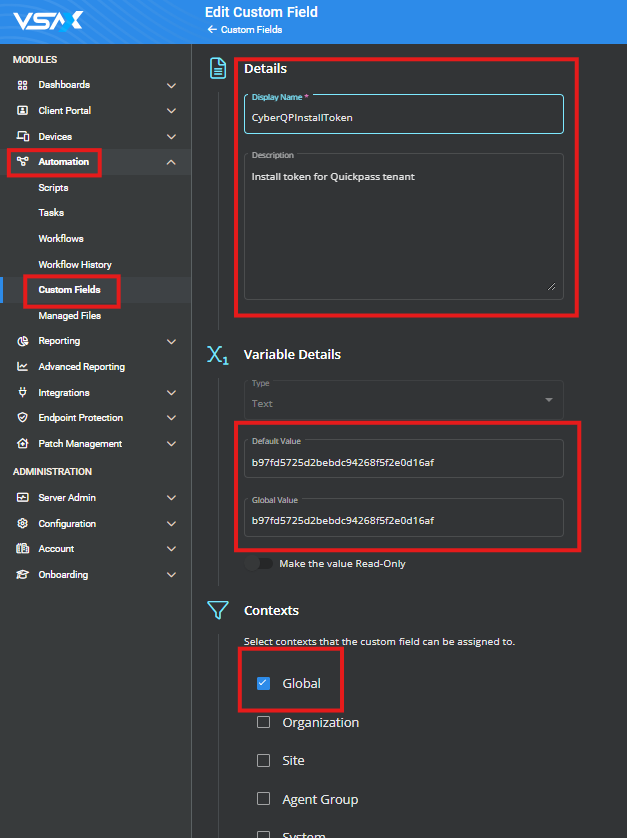Image resolution: width=627 pixels, height=838 pixels.
Task: Open the Advanced Reporting chart icon
Action: [23, 366]
